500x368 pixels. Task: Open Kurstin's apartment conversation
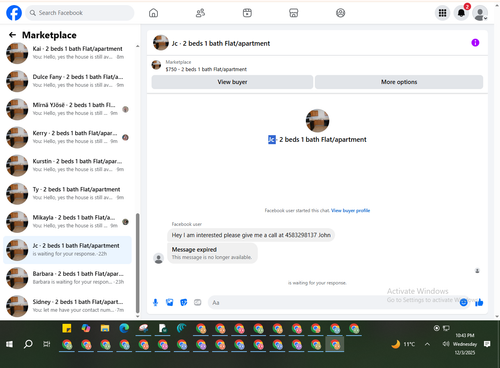click(68, 165)
